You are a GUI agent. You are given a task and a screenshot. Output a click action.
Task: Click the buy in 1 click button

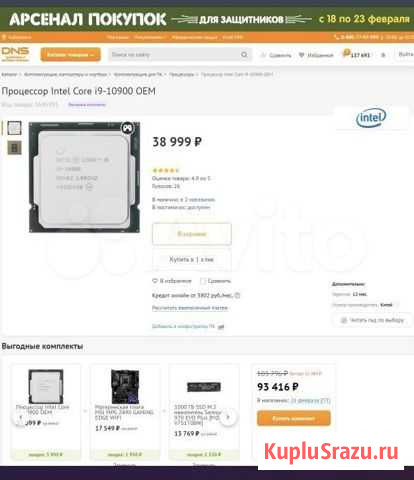click(192, 259)
